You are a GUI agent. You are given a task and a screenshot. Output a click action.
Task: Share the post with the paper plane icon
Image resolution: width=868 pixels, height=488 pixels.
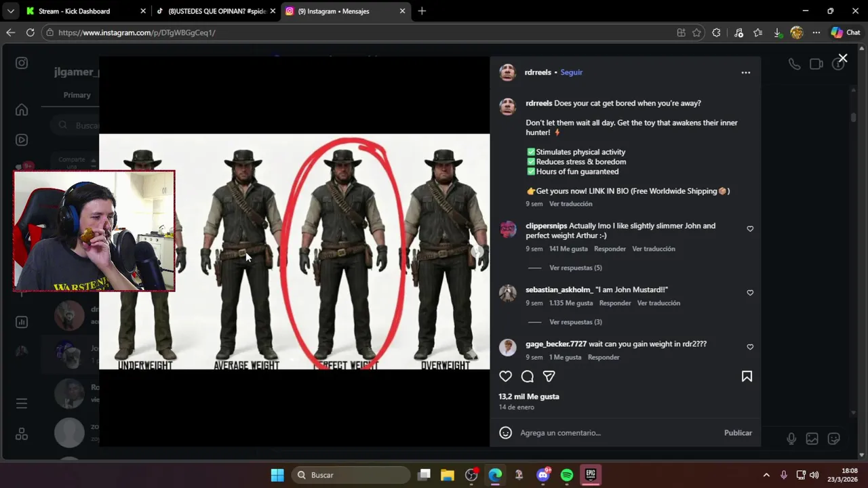549,376
